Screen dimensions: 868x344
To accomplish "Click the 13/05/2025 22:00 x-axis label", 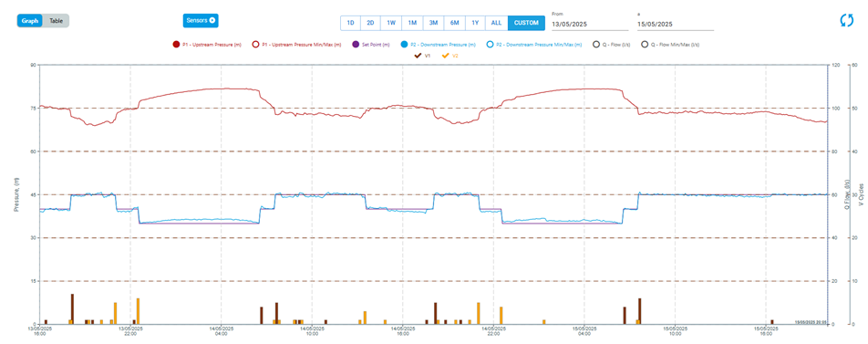I will tap(130, 331).
